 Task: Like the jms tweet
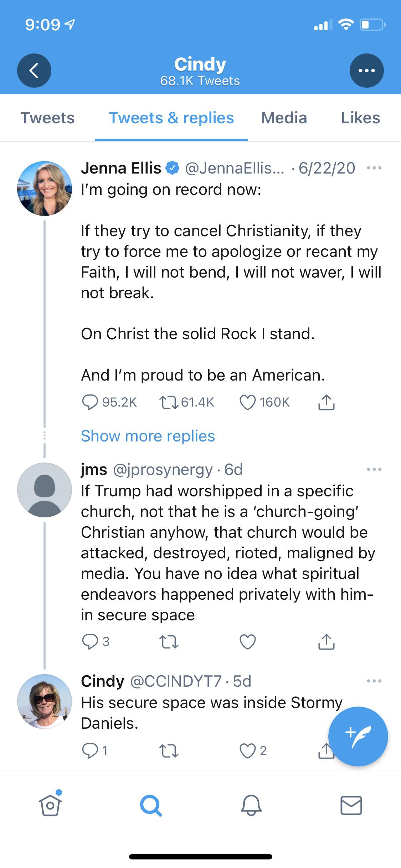(x=247, y=642)
